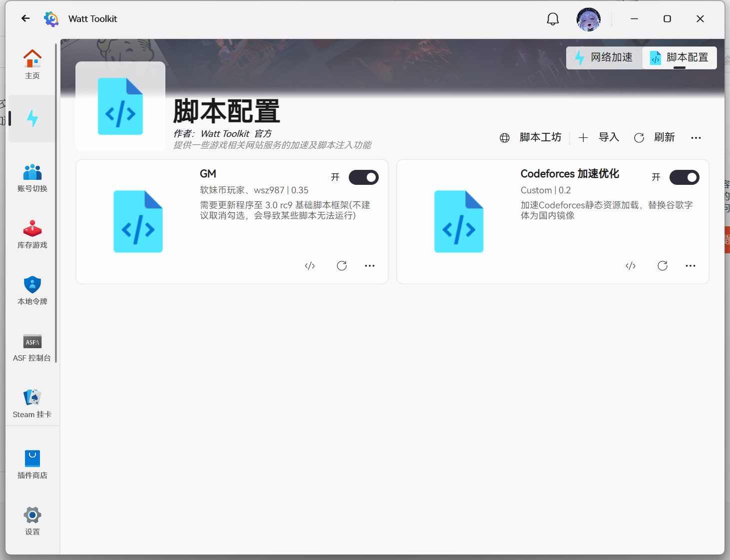The height and width of the screenshot is (560, 730).
Task: Select the network acceleration lightning sidebar item
Action: (x=32, y=118)
